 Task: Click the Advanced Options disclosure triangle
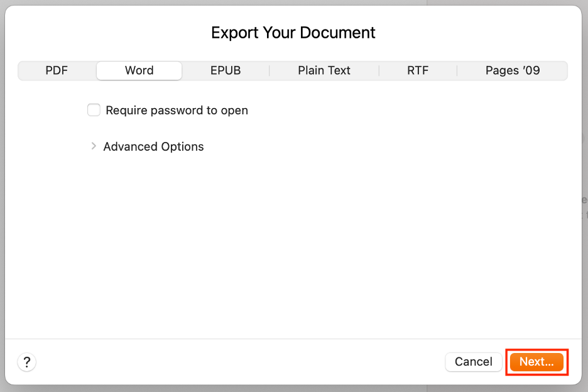[93, 146]
